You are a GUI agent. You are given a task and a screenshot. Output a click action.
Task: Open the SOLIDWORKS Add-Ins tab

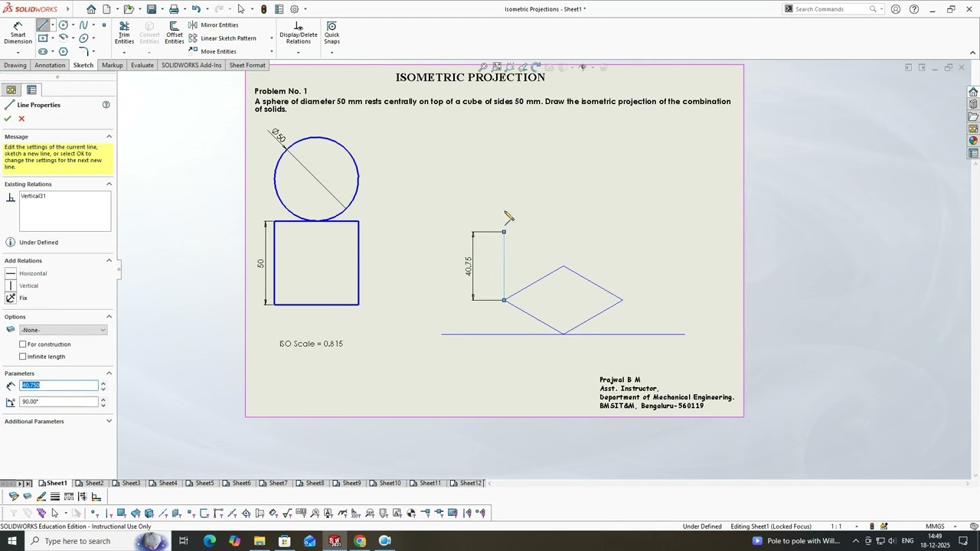(191, 65)
